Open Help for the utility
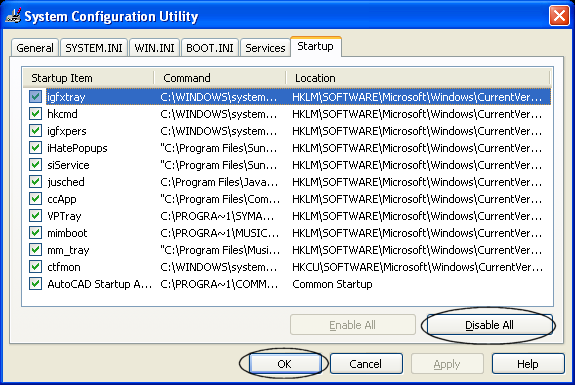The image size is (575, 385). click(x=528, y=364)
